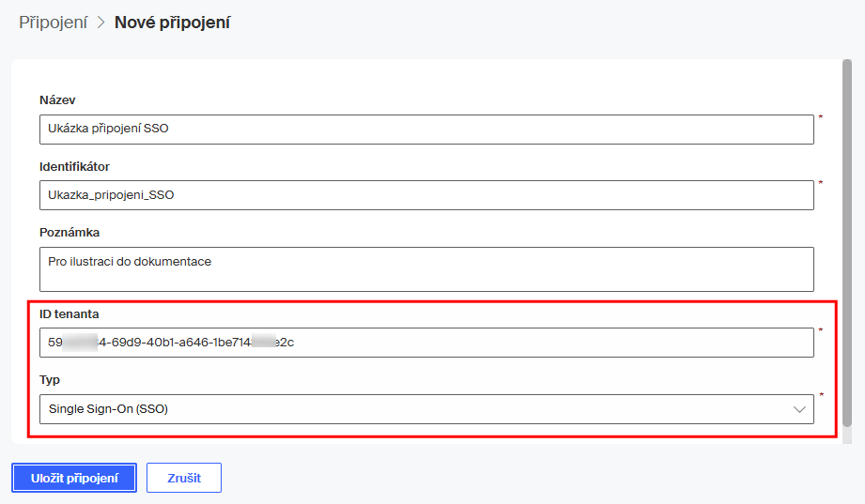Click the Poznámka field label
The height and width of the screenshot is (504, 865).
click(70, 233)
